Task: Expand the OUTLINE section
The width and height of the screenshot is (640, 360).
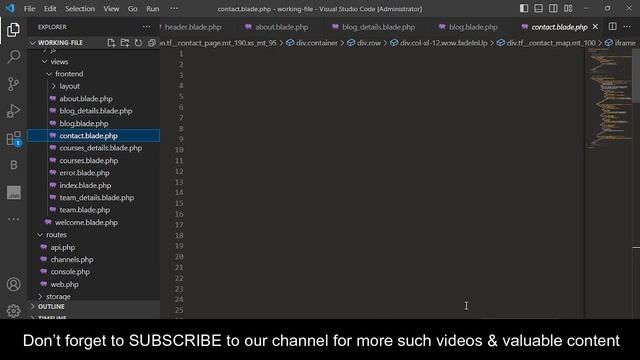Action: point(51,307)
